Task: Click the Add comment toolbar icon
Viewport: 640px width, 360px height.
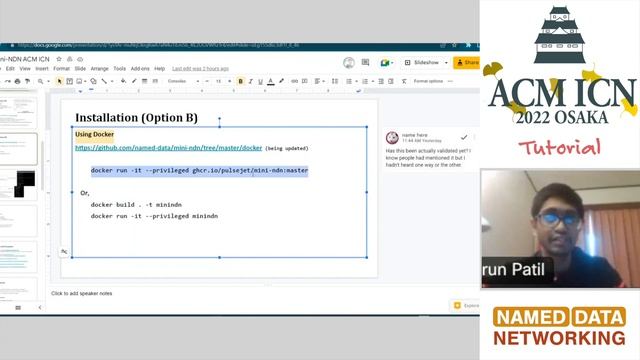Action: (304, 81)
